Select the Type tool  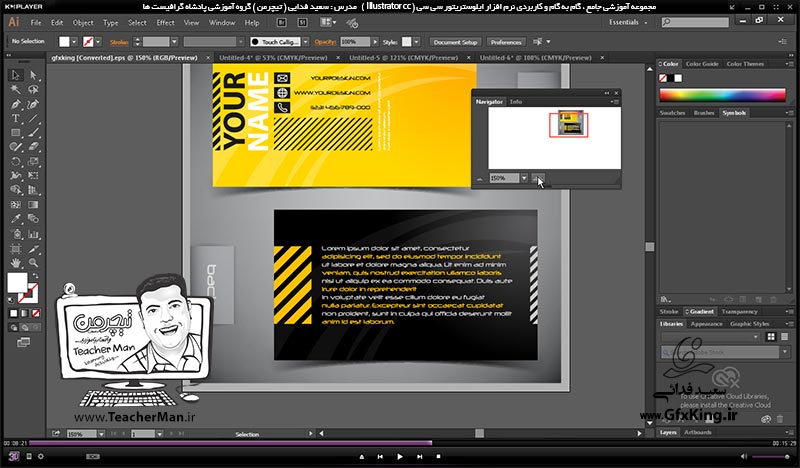tap(16, 118)
